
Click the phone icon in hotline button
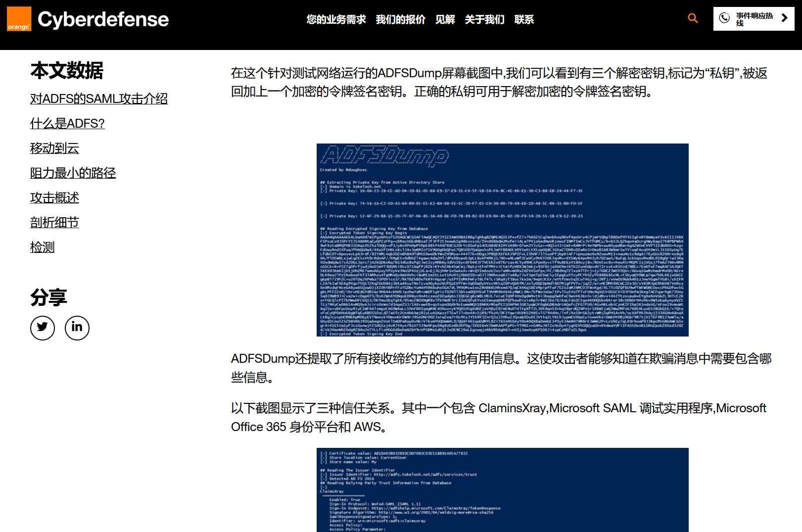coord(724,18)
